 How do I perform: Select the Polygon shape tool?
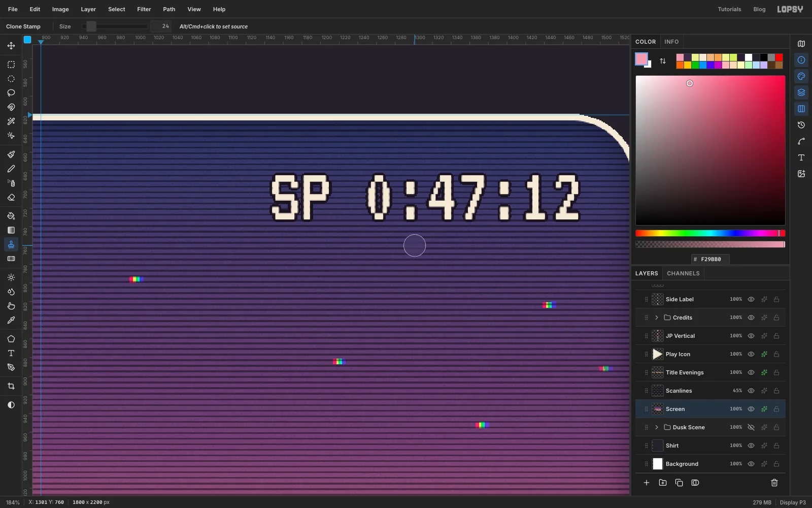tap(11, 339)
